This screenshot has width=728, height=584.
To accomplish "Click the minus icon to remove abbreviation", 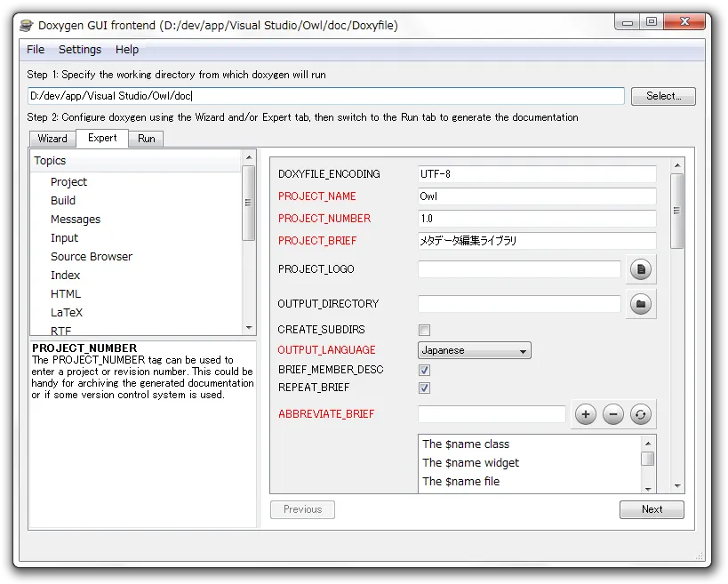I will coord(613,414).
